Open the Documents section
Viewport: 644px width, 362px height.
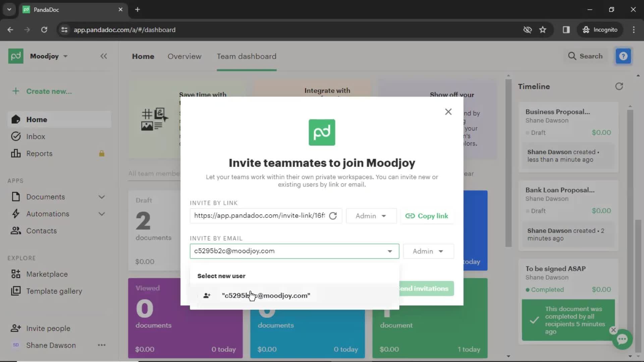(46, 197)
